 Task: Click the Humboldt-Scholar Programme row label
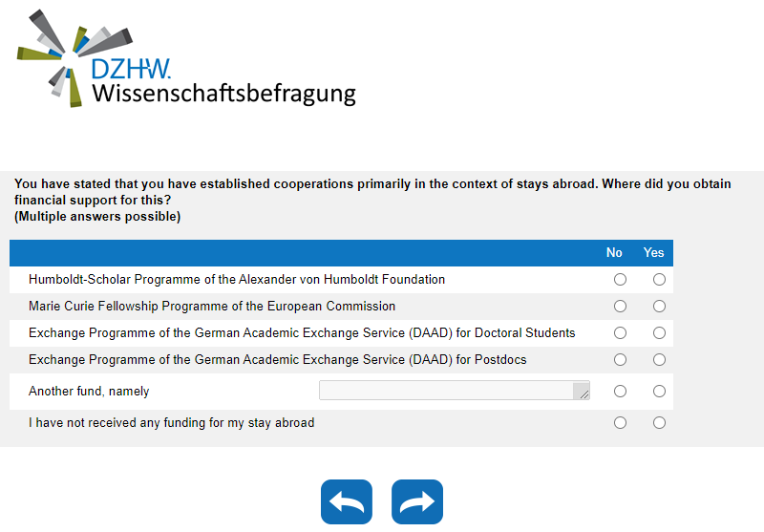237,280
